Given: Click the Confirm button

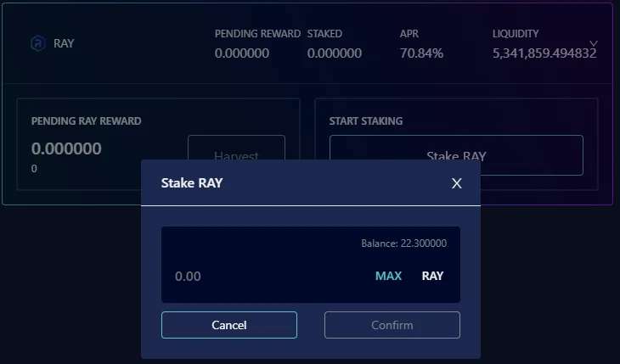Looking at the screenshot, I should coord(392,325).
